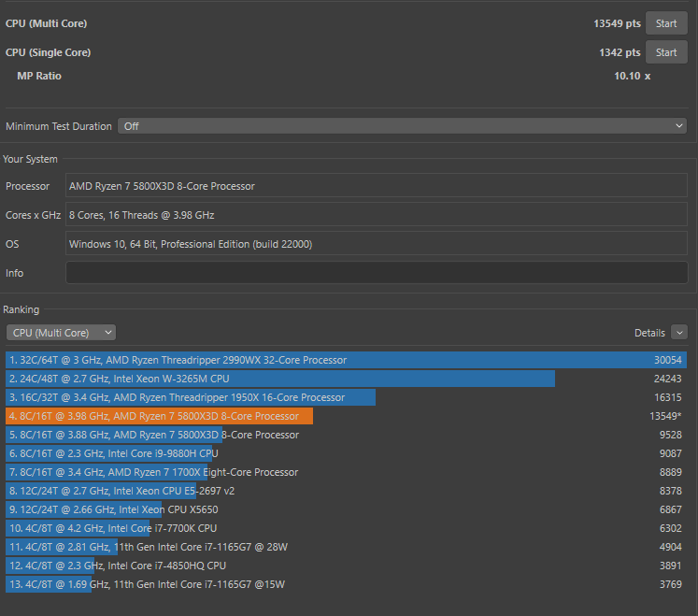Select ranking row Intel Core i9-9880H
This screenshot has width=698, height=616.
tap(346, 453)
